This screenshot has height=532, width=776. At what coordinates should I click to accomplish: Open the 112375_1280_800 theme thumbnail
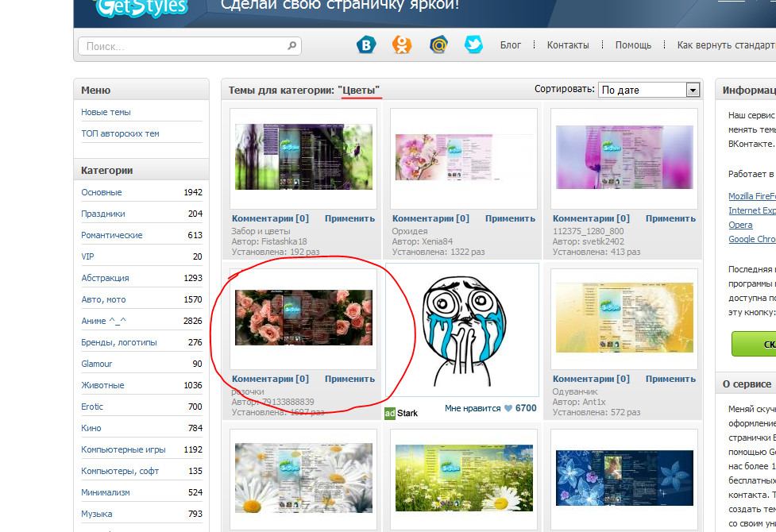[624, 157]
